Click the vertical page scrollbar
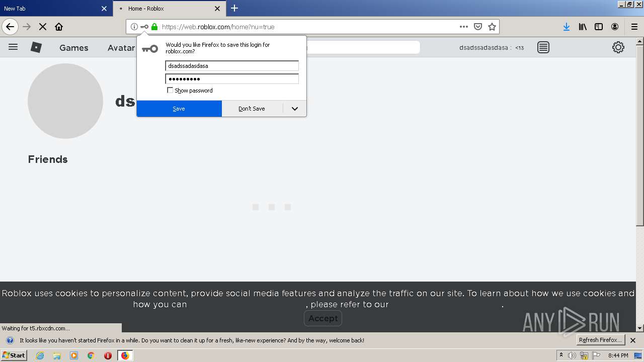The width and height of the screenshot is (644, 362). coord(640,136)
